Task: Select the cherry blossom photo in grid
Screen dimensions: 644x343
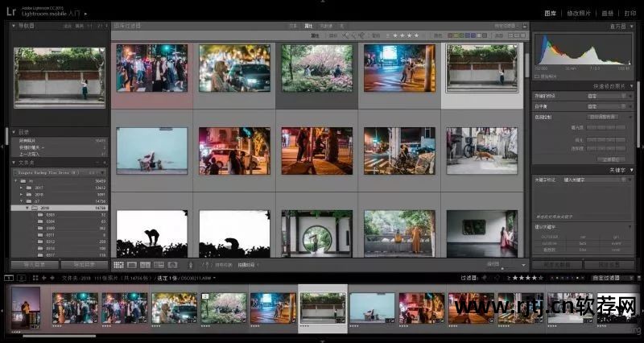Action: tap(316, 68)
